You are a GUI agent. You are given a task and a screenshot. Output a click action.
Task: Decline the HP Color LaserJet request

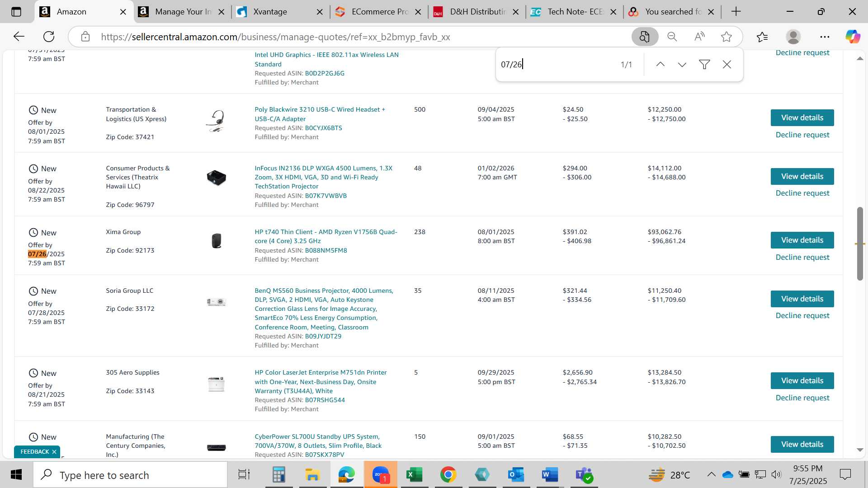coord(802,398)
